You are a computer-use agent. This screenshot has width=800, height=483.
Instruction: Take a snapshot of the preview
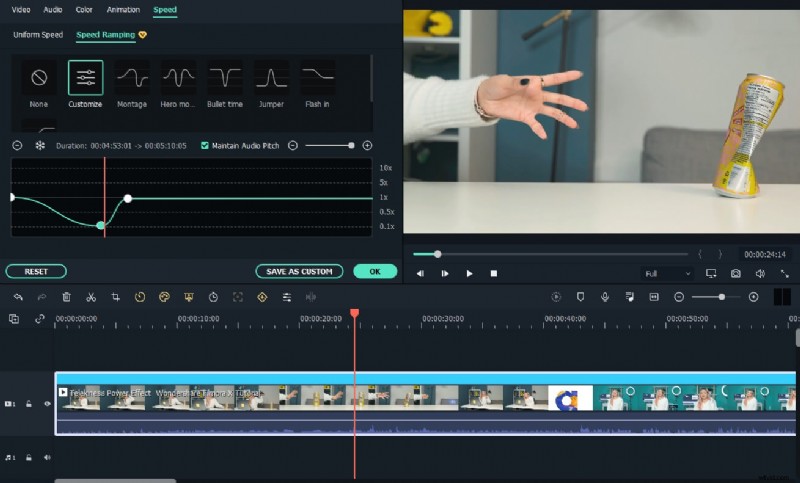735,274
